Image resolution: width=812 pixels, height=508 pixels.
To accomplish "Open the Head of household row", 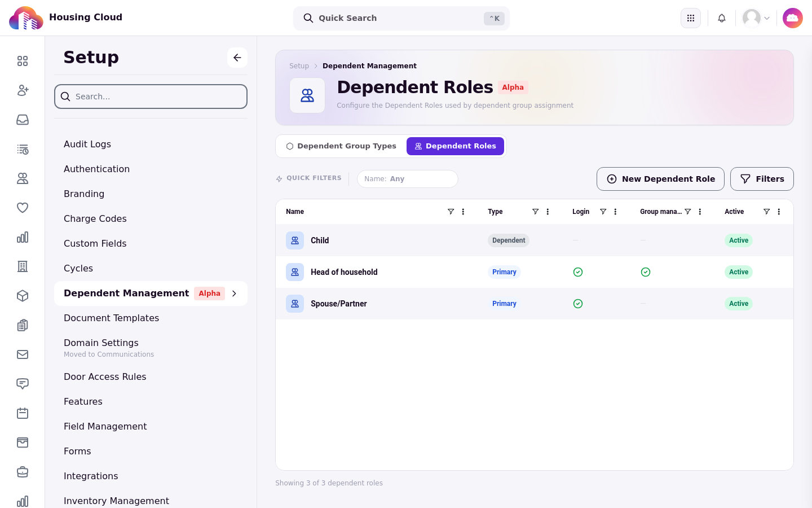I will click(535, 272).
